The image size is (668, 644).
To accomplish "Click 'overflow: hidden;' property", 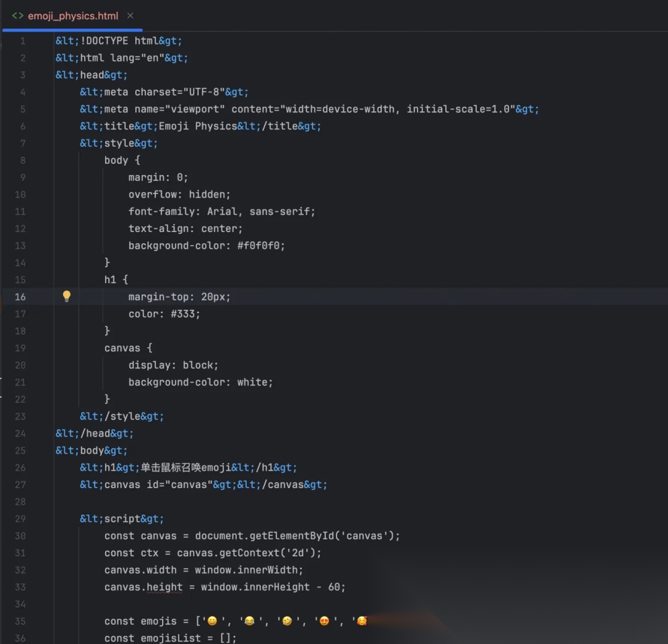I will tap(179, 194).
